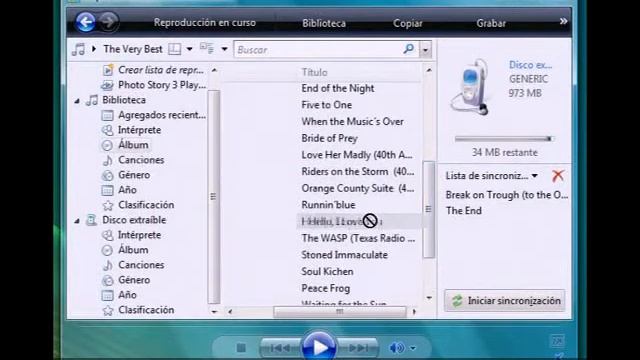
Task: Select Género under Disco extraíble
Action: (134, 280)
